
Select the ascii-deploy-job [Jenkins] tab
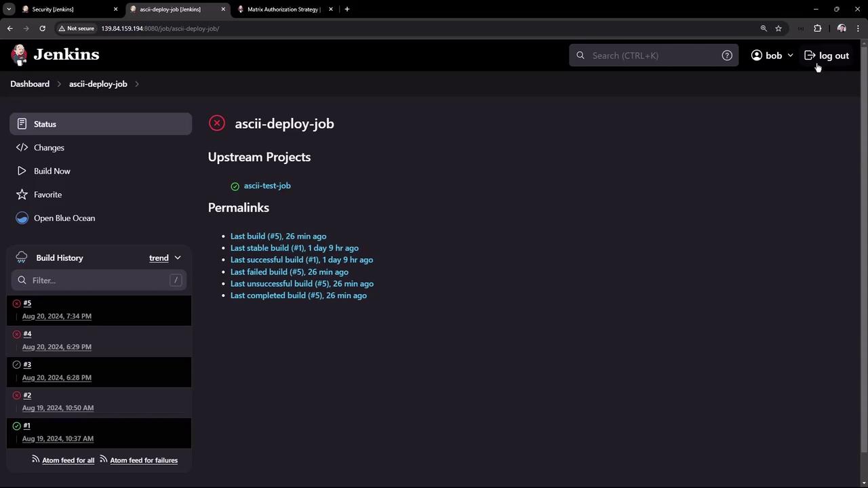coord(176,9)
